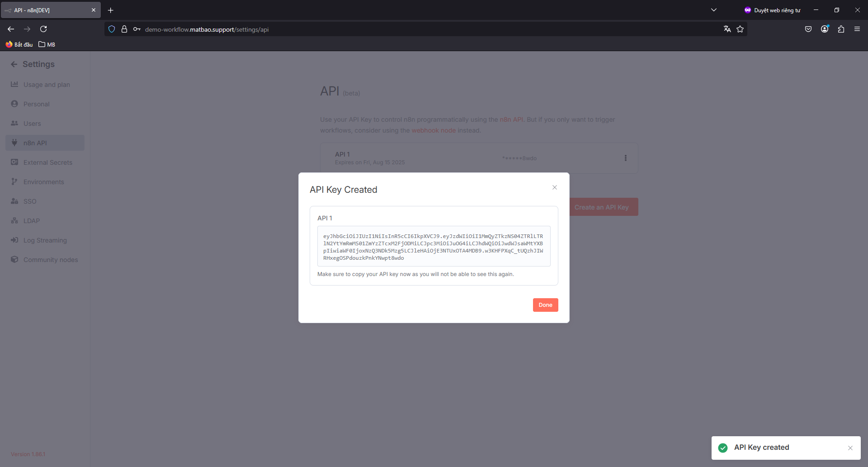This screenshot has width=868, height=467.
Task: Click the Environments branch icon
Action: click(14, 181)
